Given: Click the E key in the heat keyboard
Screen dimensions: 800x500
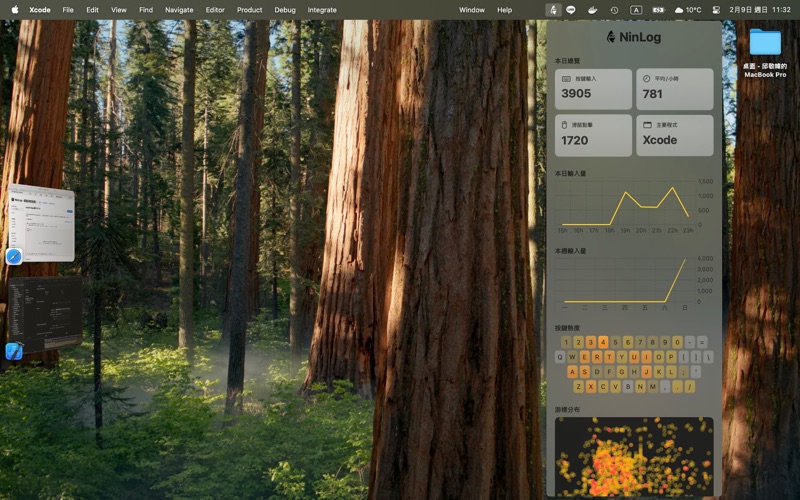Looking at the screenshot, I should pyautogui.click(x=585, y=357).
